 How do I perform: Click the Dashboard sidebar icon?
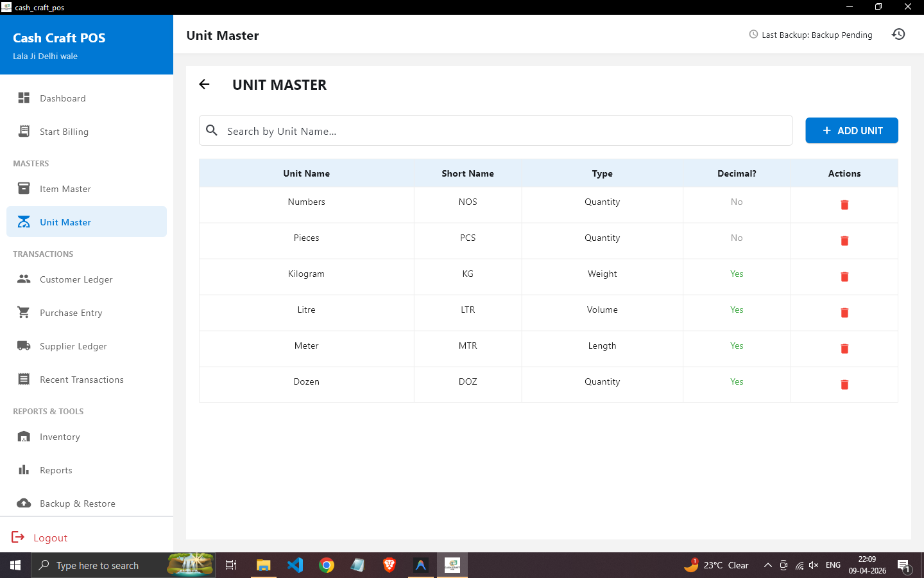point(24,98)
